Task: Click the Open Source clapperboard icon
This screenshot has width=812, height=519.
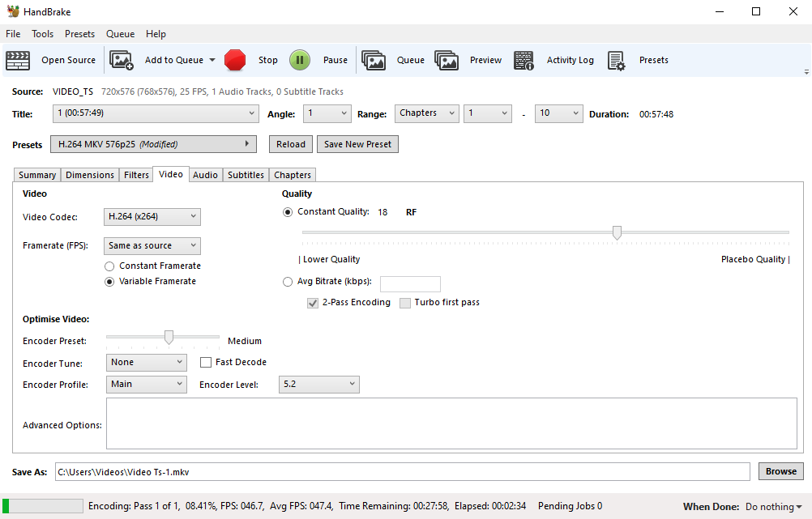Action: [18, 61]
